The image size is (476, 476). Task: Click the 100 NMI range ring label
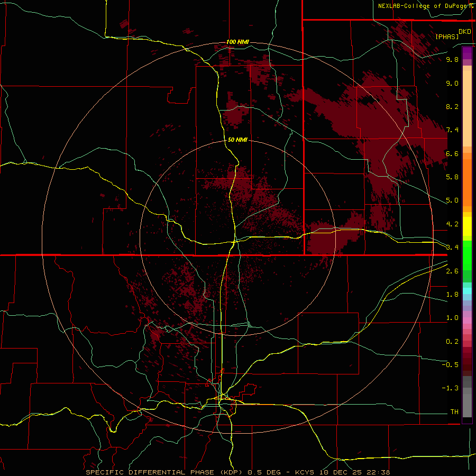click(237, 42)
